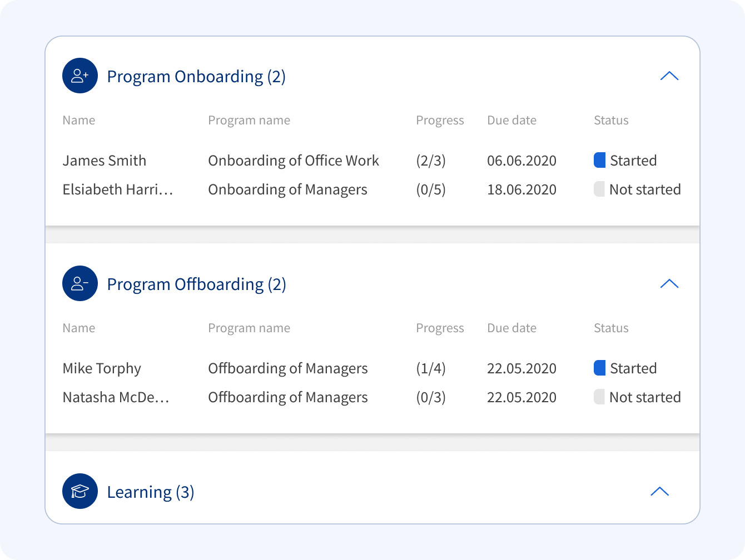Open the Program Onboarding (2) heading
This screenshot has height=560, width=745.
[196, 76]
